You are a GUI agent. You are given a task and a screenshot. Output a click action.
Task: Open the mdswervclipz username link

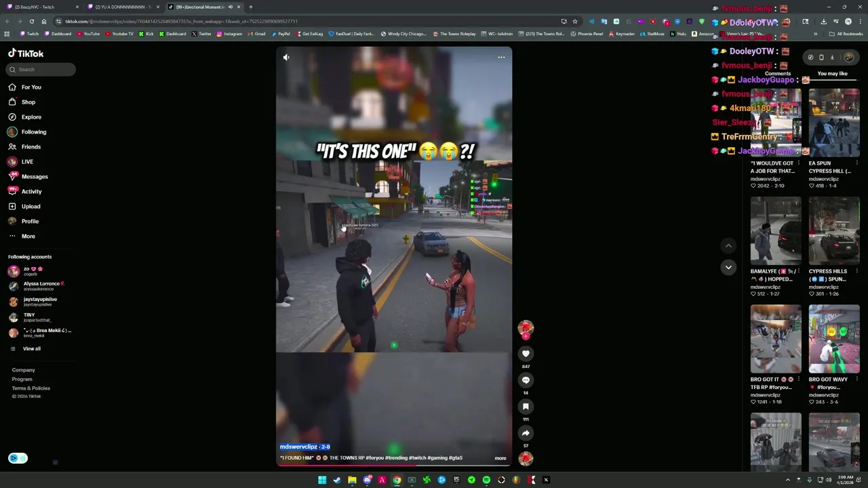point(298,447)
